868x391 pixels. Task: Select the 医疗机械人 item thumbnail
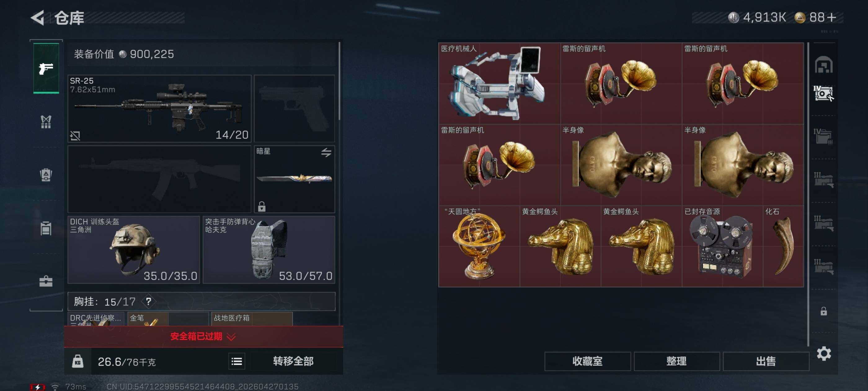click(499, 83)
